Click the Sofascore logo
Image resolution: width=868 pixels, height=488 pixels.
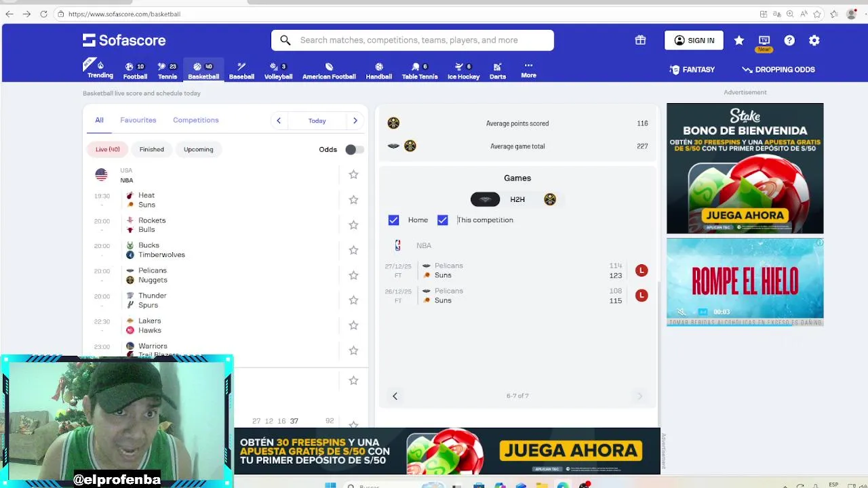pos(124,41)
